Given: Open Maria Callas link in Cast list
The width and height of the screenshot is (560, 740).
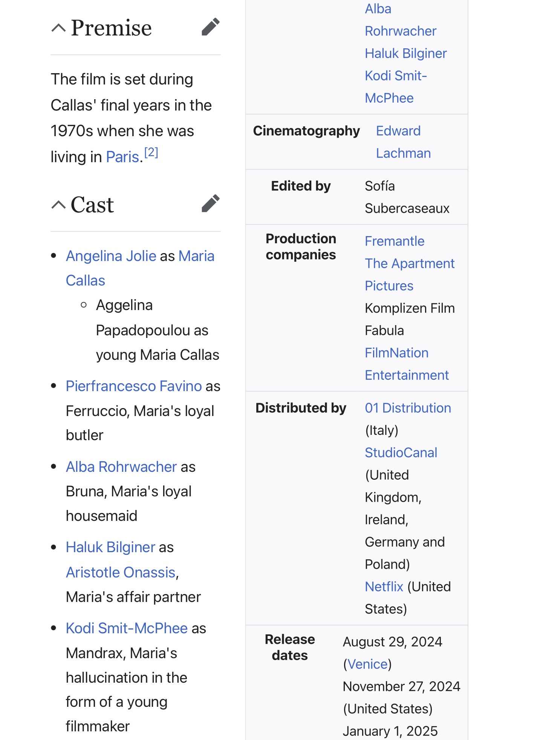Looking at the screenshot, I should [x=140, y=268].
